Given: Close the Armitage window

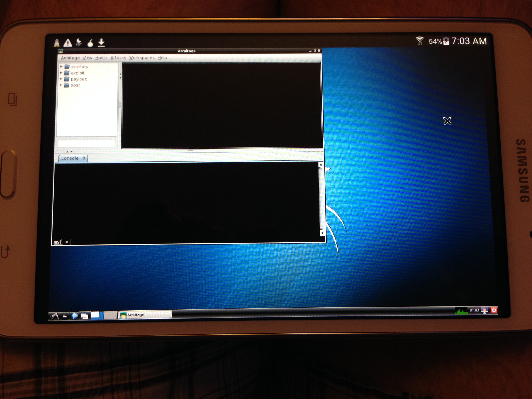Looking at the screenshot, I should click(x=319, y=51).
